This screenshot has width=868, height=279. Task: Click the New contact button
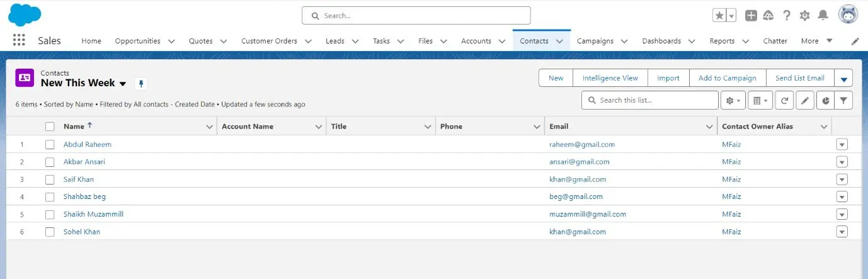[x=556, y=78]
